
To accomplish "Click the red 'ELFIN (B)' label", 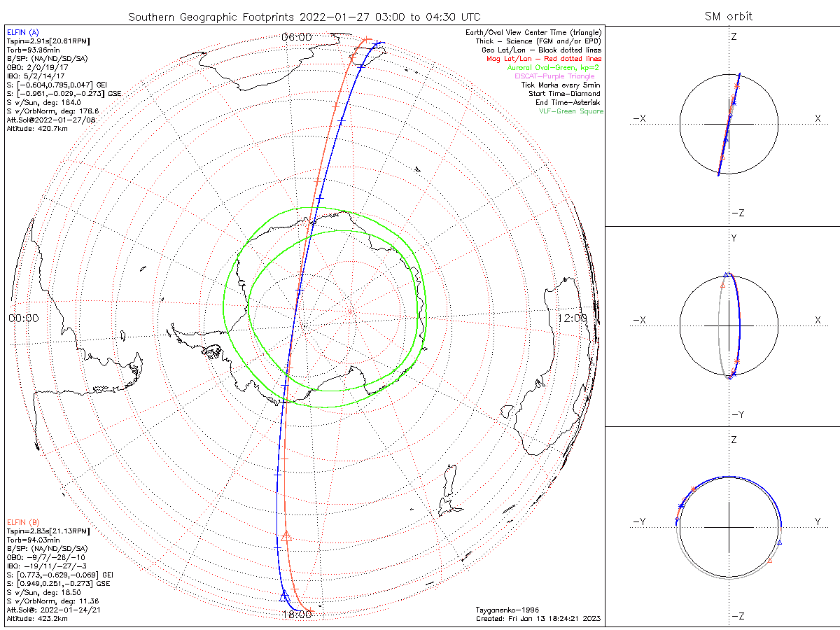I will point(22,522).
